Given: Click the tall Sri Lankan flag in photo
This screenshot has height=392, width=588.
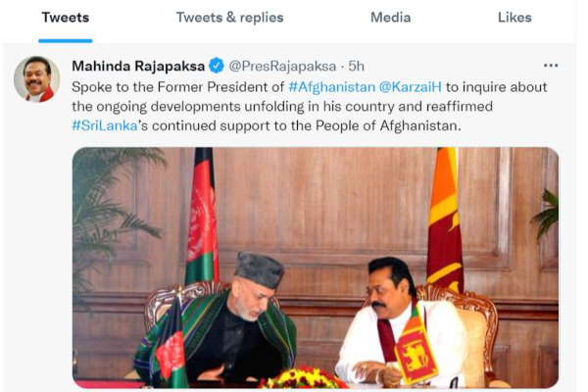Looking at the screenshot, I should pos(445,220).
